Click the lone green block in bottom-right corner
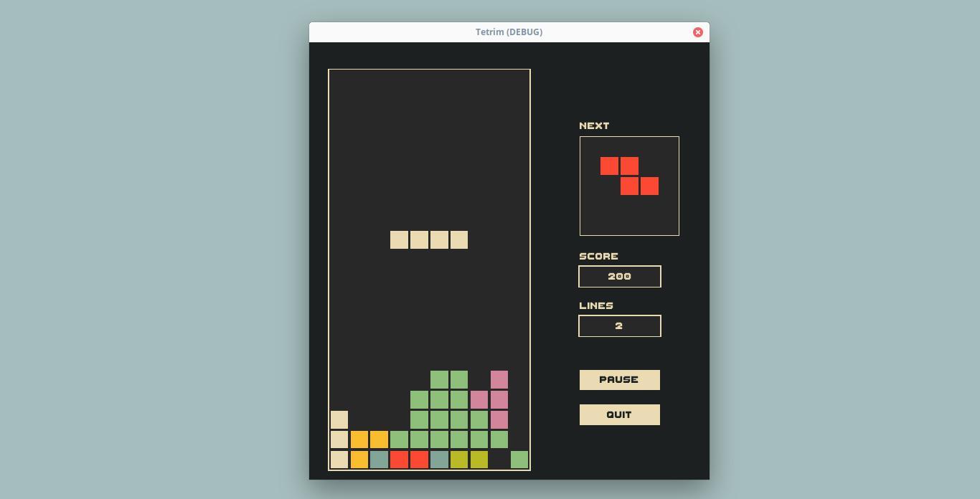 [x=519, y=460]
